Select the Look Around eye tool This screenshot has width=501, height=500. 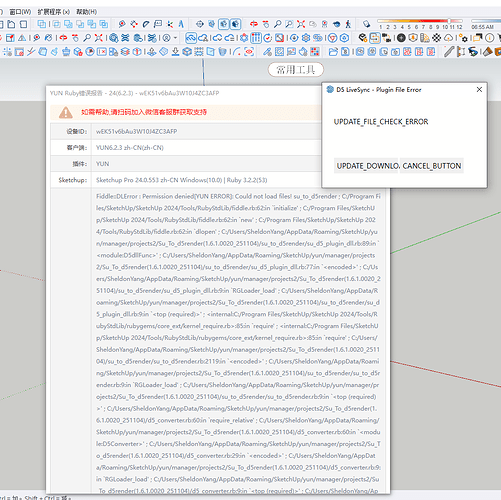coord(337,24)
